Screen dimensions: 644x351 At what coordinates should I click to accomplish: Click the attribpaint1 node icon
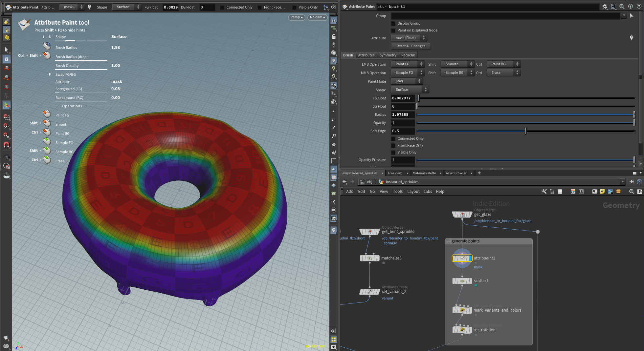tap(462, 258)
